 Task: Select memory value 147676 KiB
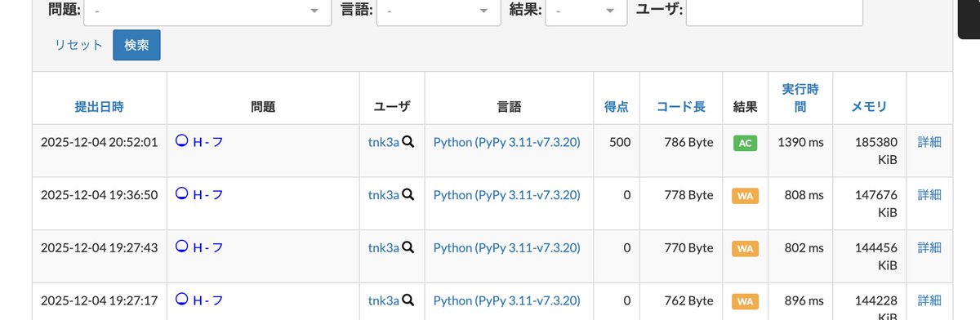876,204
